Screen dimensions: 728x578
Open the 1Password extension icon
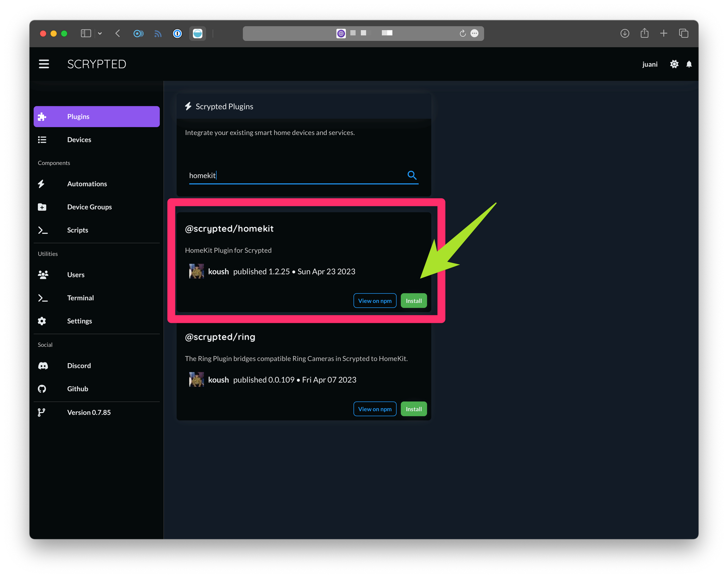[x=177, y=33]
